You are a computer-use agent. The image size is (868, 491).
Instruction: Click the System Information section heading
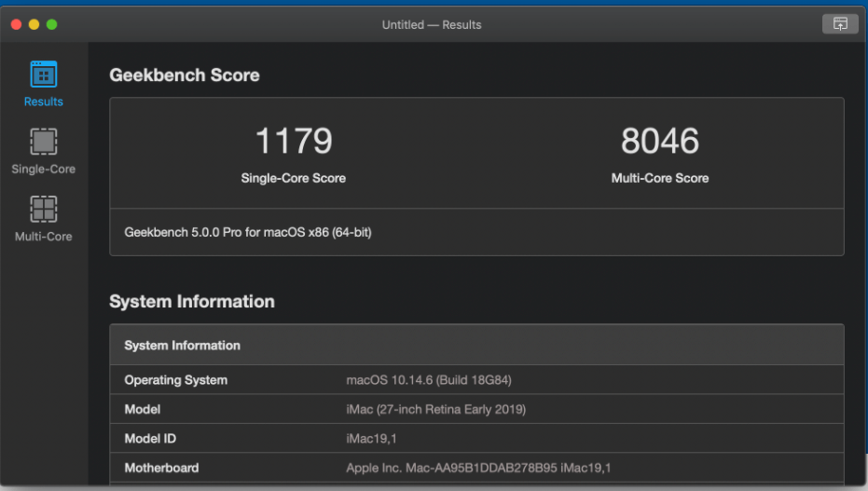[x=191, y=301]
